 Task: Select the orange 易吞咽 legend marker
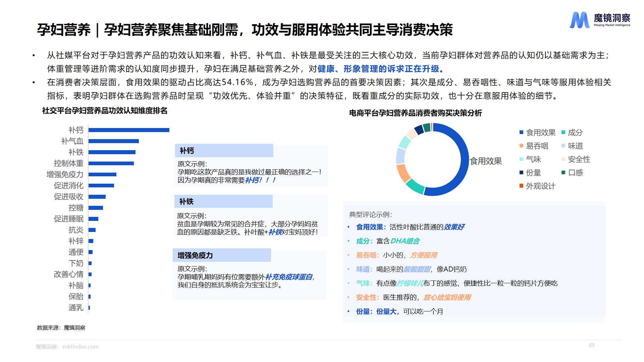point(522,146)
